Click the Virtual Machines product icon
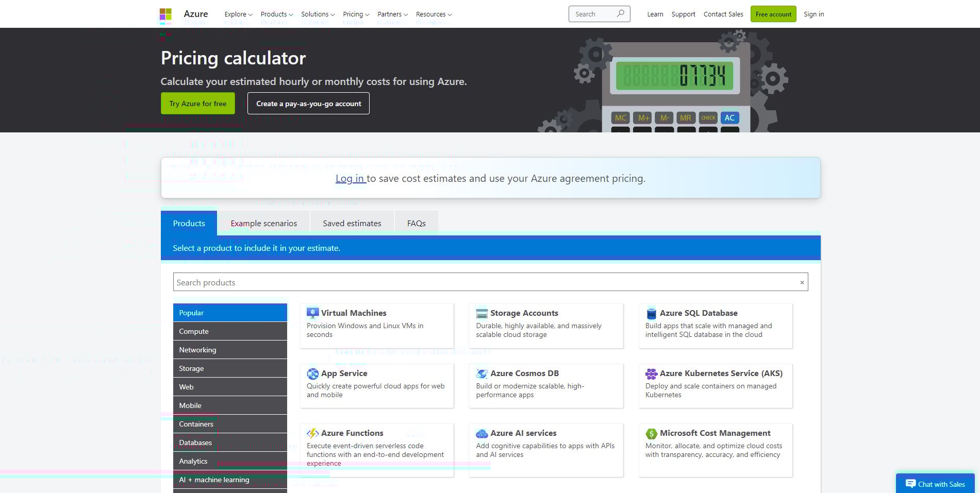Screen dimensions: 980x493 [x=312, y=313]
